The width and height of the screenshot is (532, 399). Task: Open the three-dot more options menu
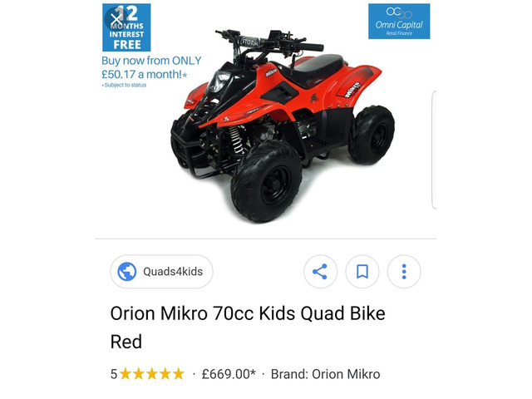404,272
